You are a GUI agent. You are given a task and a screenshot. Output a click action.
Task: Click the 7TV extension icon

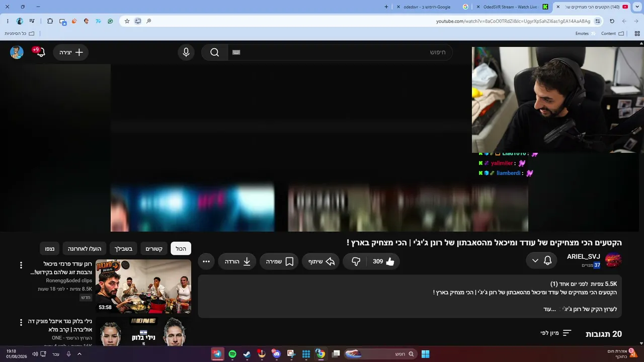[x=98, y=21]
